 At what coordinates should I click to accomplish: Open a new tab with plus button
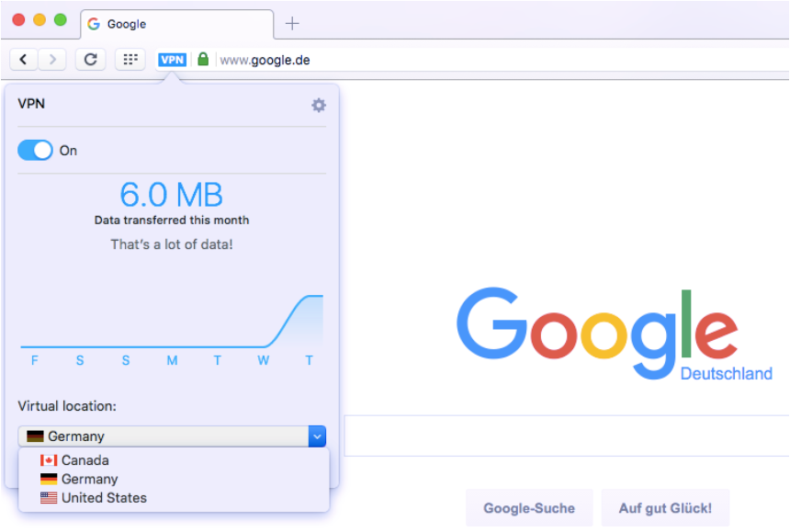coord(292,23)
